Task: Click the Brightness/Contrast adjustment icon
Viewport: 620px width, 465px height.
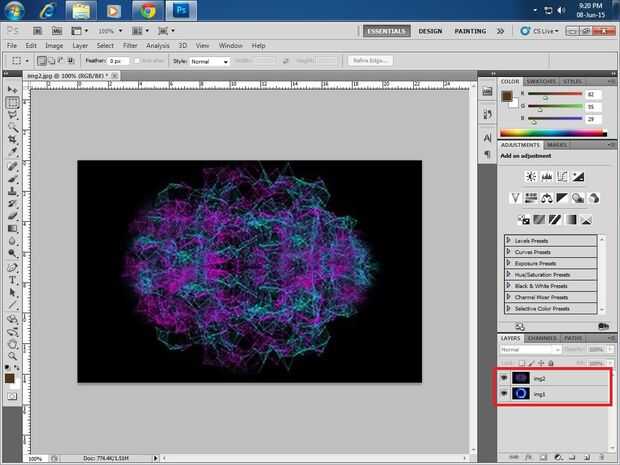Action: click(x=530, y=176)
